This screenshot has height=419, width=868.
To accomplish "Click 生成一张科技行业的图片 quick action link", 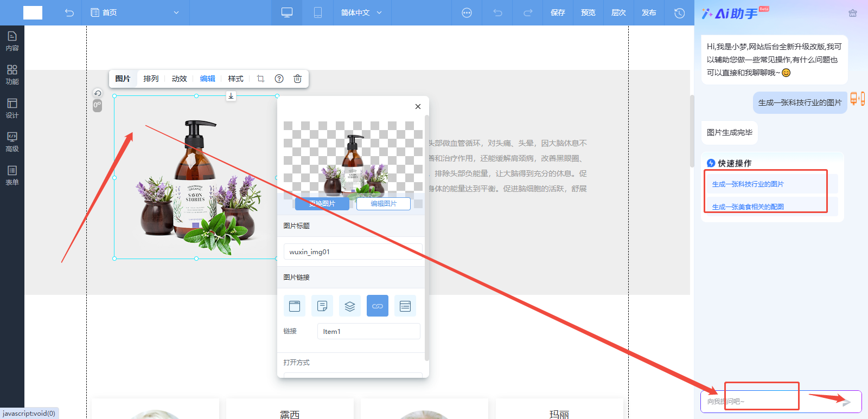I will (748, 184).
